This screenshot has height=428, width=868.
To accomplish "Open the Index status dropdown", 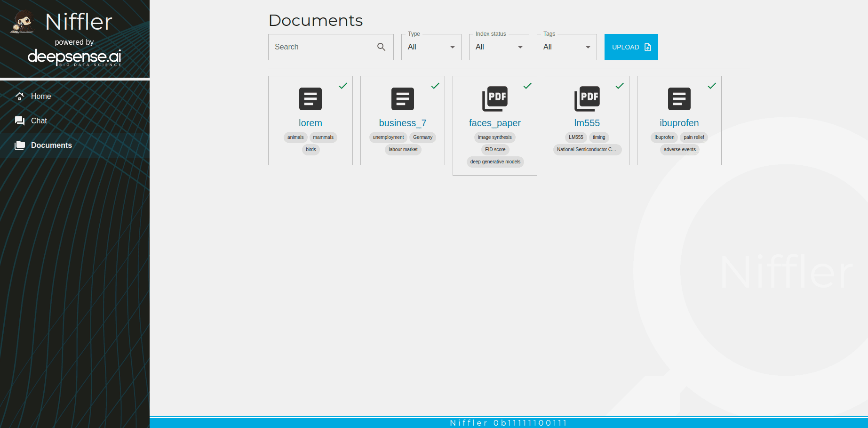I will pyautogui.click(x=499, y=47).
